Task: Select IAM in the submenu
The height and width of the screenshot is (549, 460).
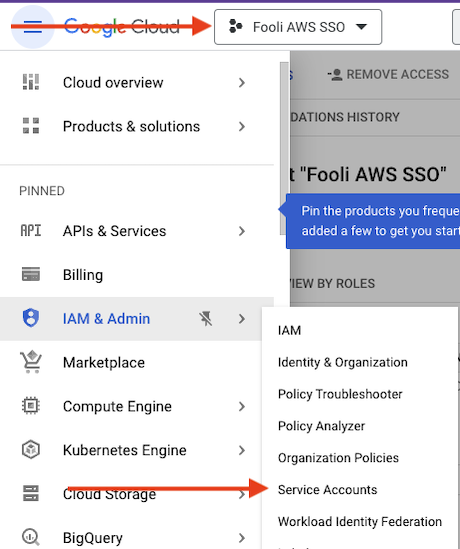Action: pyautogui.click(x=289, y=330)
